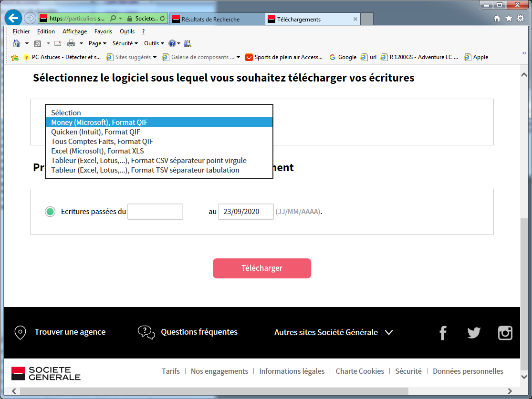Choose Excel (Microsoft), Format XLS option
The image size is (532, 399).
159,151
